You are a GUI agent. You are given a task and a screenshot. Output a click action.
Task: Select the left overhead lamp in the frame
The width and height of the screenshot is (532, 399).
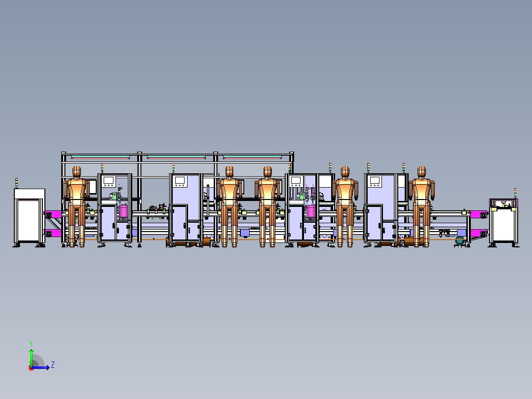coord(101,157)
